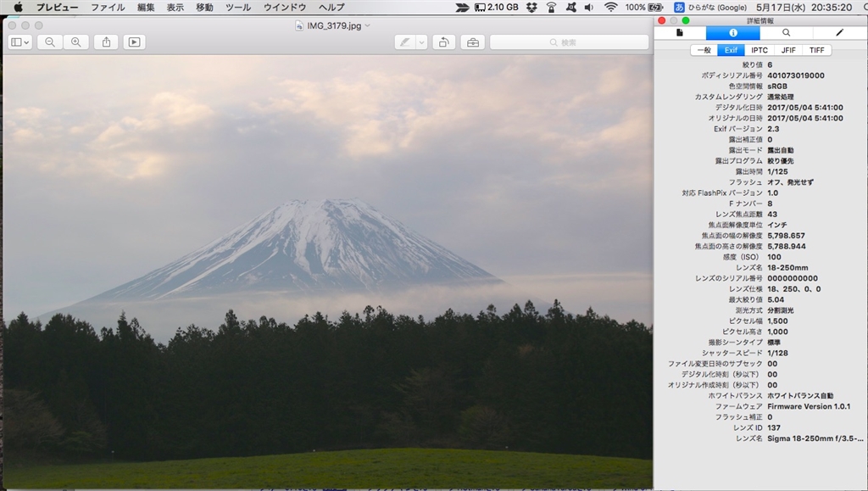Open the Share button in toolbar
868x491 pixels.
click(106, 42)
